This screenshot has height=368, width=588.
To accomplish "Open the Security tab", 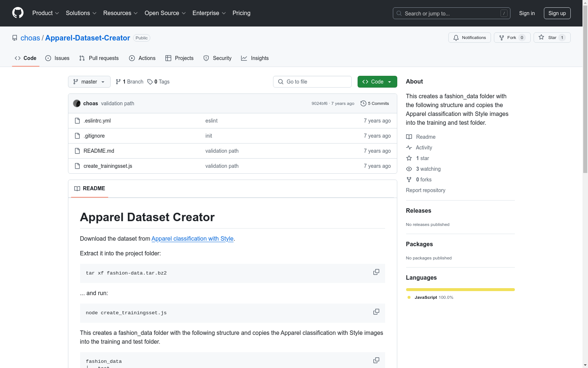I will pos(218,58).
